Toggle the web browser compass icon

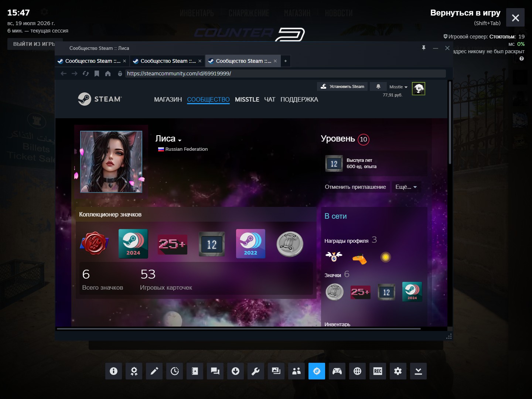[317, 371]
